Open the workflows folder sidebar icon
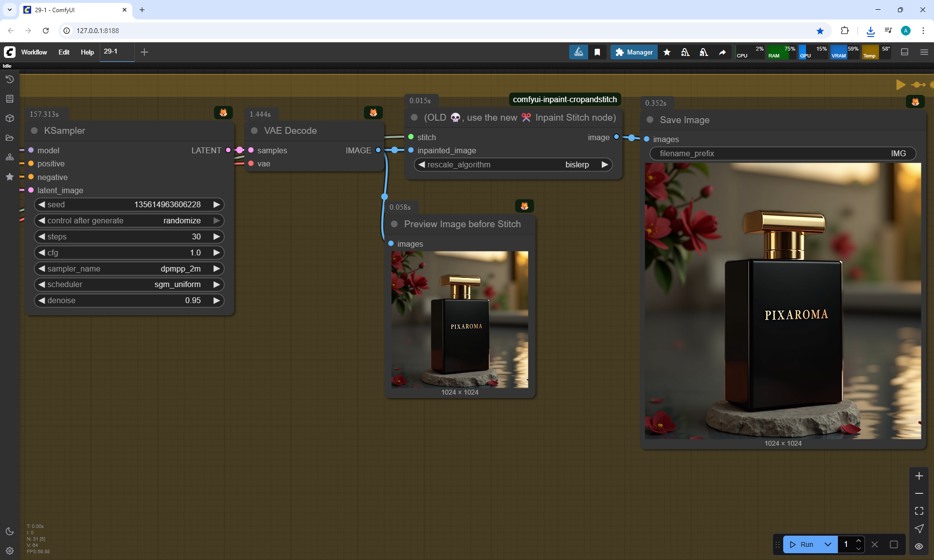934x560 pixels. [10, 138]
